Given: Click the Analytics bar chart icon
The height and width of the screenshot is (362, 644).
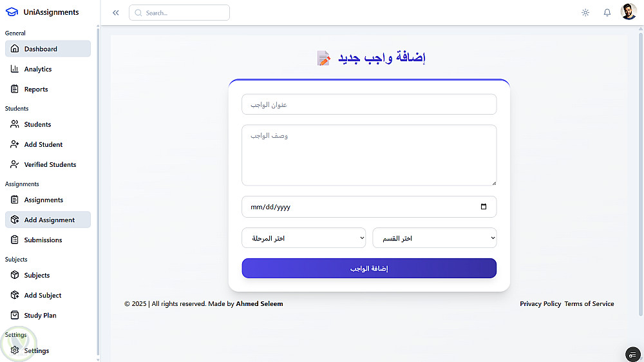Looking at the screenshot, I should click(x=15, y=69).
